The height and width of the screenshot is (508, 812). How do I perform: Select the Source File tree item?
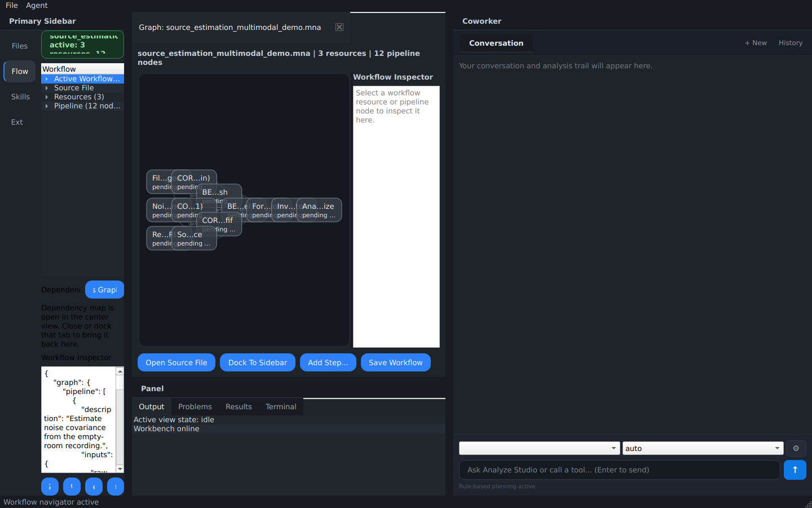[x=74, y=88]
